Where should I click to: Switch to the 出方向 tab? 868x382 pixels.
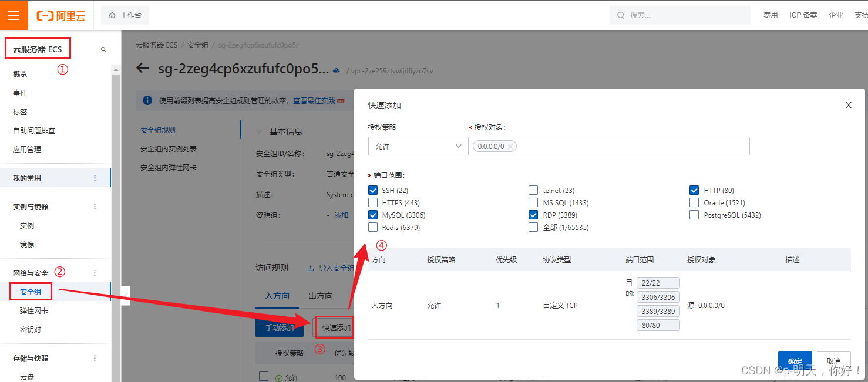(x=321, y=296)
